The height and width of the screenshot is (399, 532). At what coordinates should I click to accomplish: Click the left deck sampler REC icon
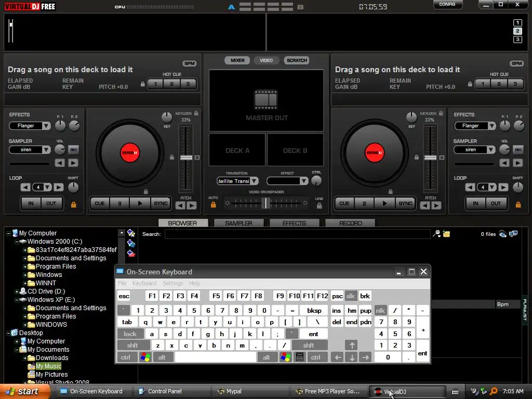pos(73,150)
